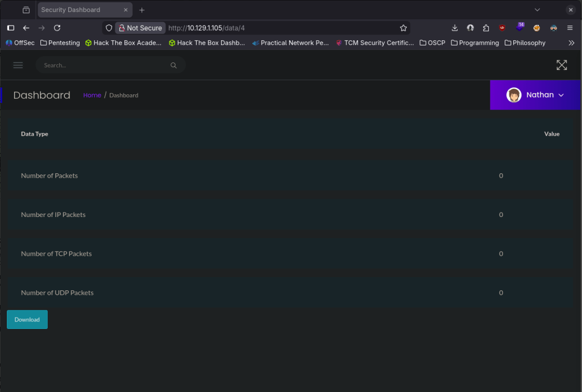
Task: Open the OSCP bookmarks folder
Action: point(432,43)
